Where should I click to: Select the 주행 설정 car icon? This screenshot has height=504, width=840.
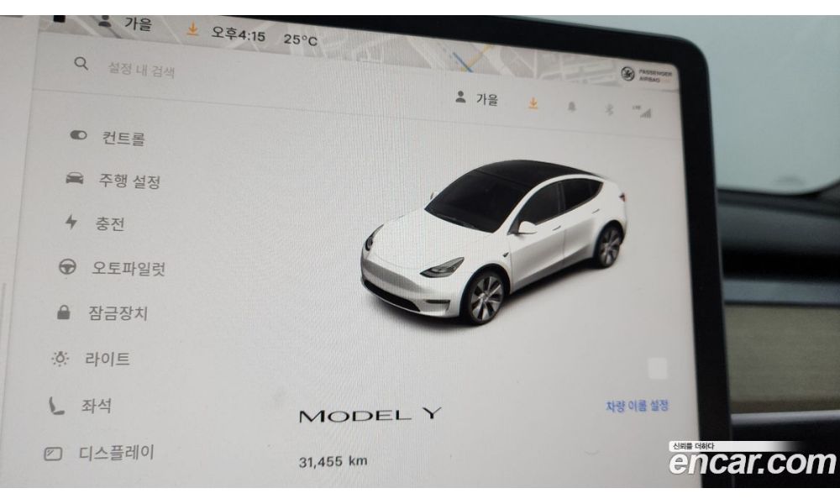75,178
